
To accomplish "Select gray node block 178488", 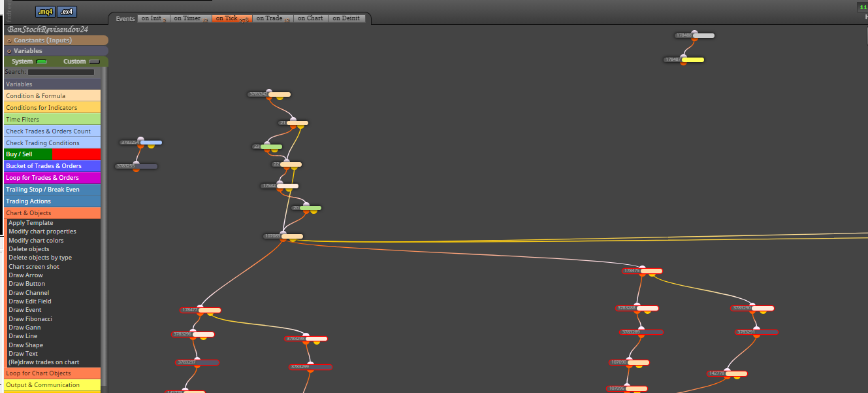I will [x=694, y=35].
